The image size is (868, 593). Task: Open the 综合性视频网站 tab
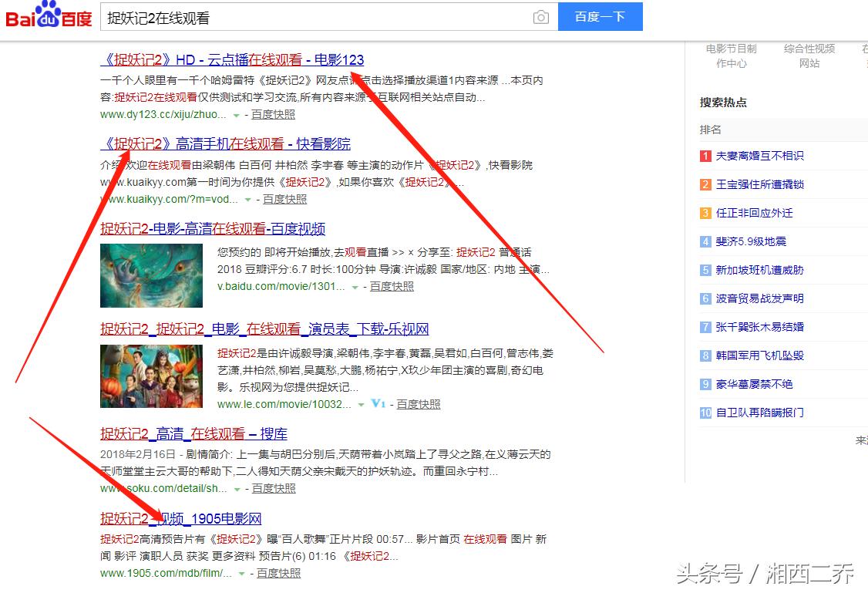click(810, 56)
